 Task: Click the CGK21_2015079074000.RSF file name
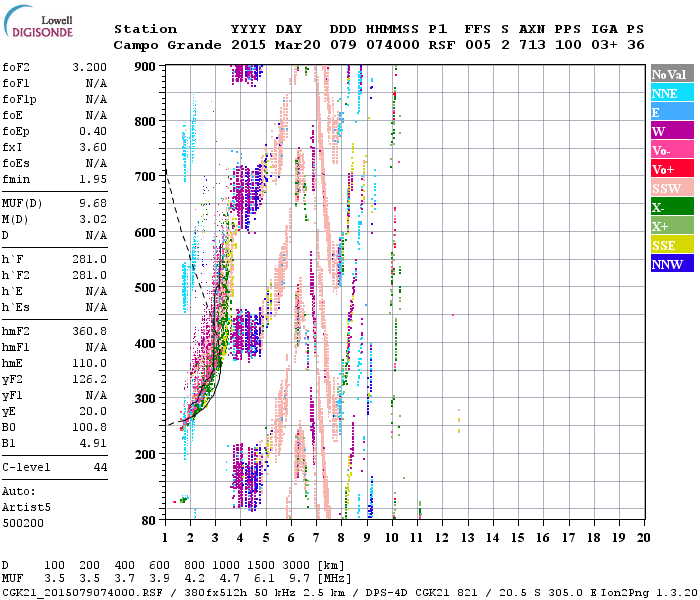tap(82, 592)
